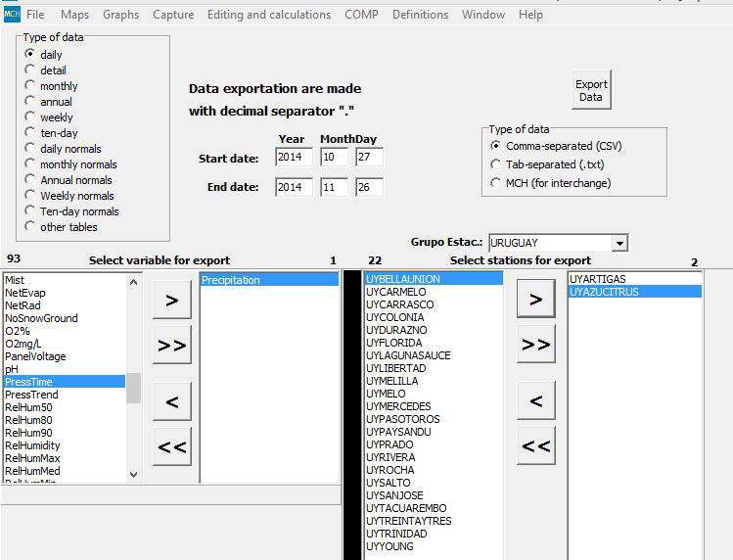Add selected station with single right arrow
Image resolution: width=733 pixels, height=560 pixels.
(x=535, y=299)
